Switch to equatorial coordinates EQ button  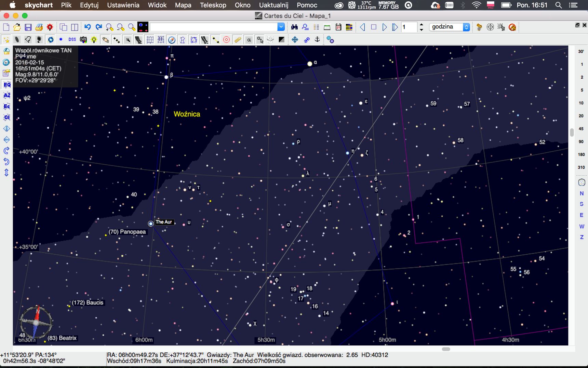[x=6, y=84]
